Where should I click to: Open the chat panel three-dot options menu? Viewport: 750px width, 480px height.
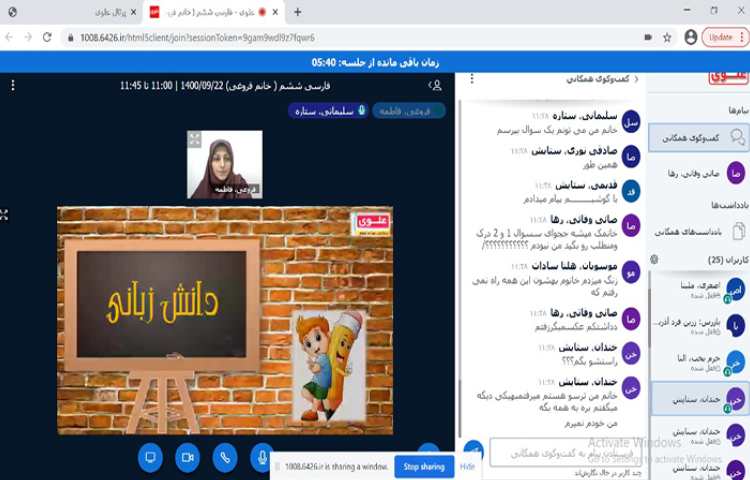tap(472, 78)
